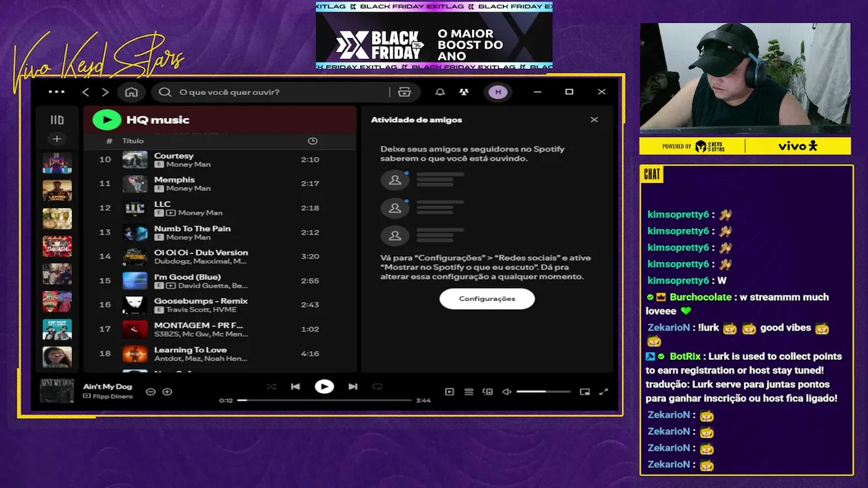Click the vivo logo below webcam
The height and width of the screenshot is (488, 868).
pyautogui.click(x=797, y=146)
